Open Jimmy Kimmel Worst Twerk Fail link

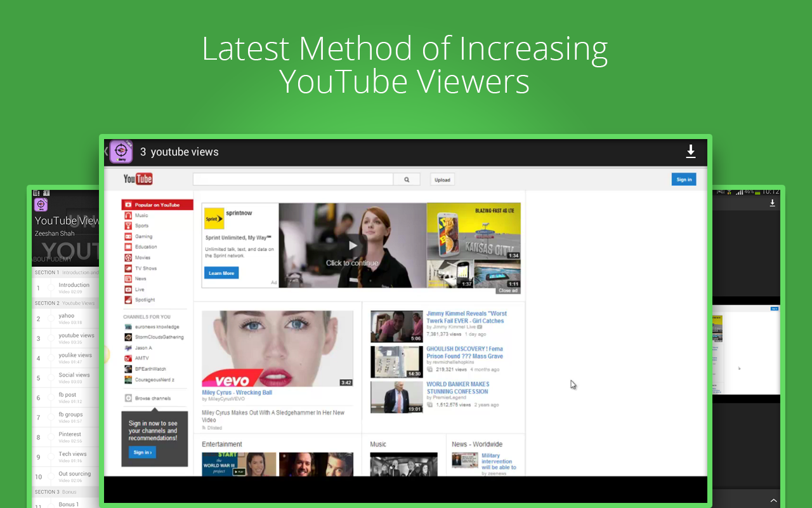(x=466, y=317)
